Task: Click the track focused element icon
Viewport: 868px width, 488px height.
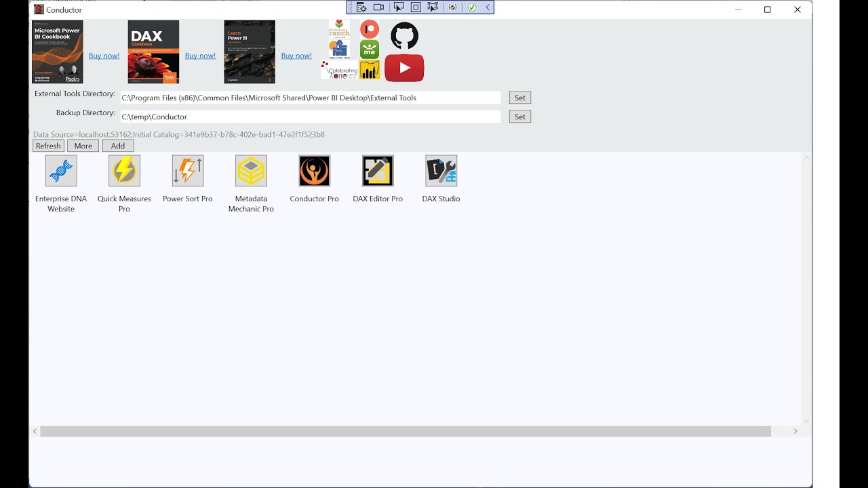Action: coord(433,7)
